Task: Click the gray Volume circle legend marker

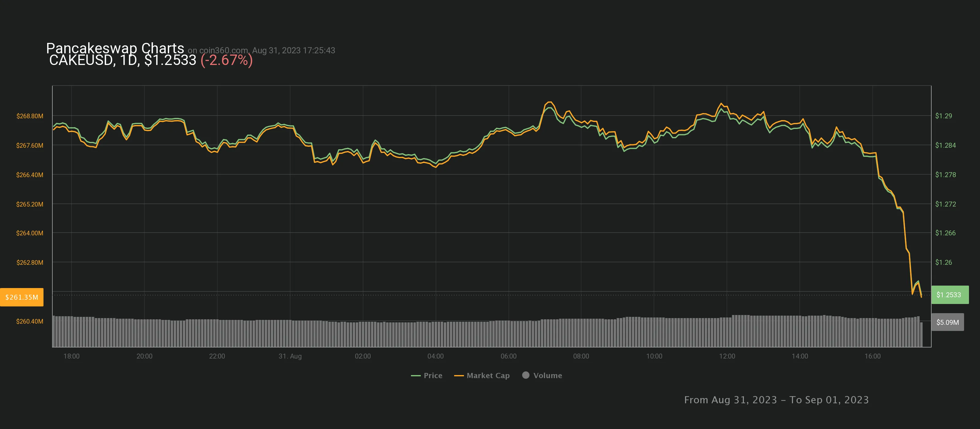Action: pos(526,375)
